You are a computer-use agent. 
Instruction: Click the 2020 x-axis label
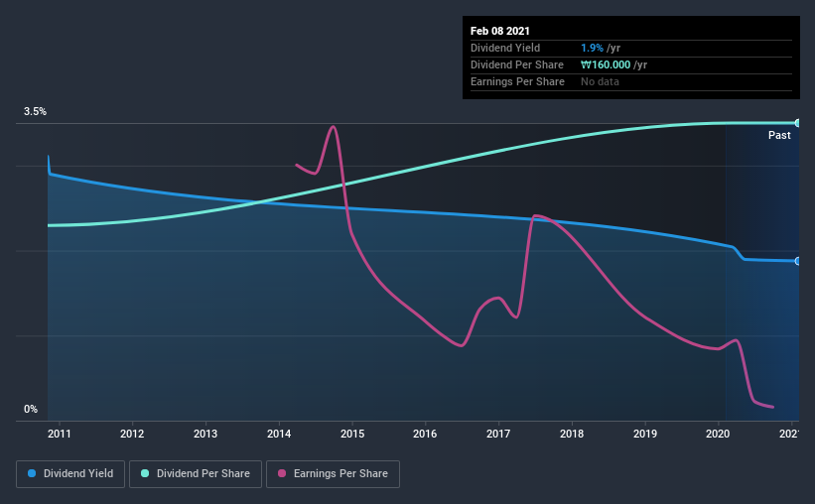718,434
